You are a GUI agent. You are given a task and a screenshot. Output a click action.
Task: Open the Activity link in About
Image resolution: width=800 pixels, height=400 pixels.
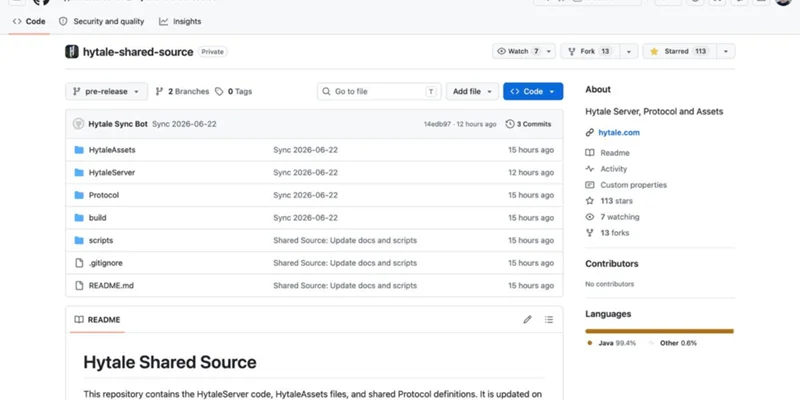tap(613, 169)
